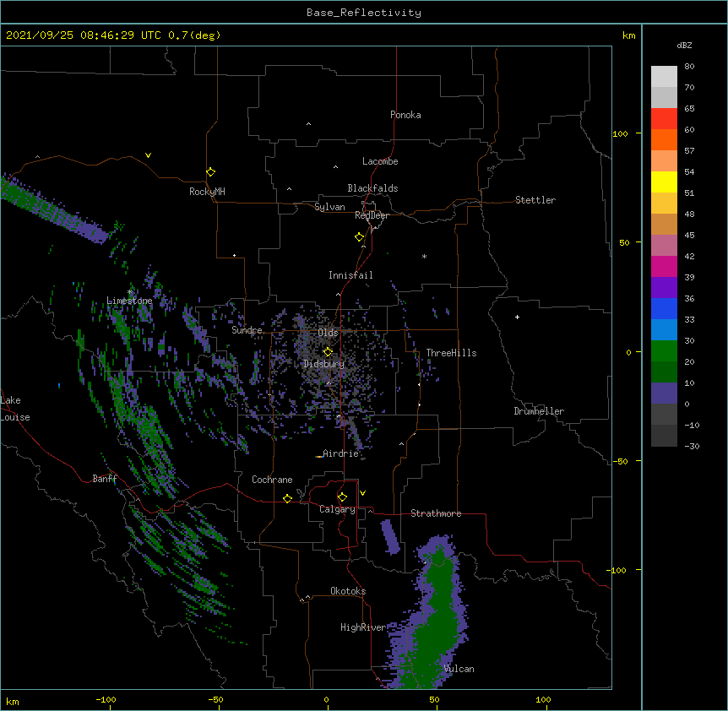Click the dark gray -10 dBZ legend swatch
Screen dimensions: 728x711
664,436
